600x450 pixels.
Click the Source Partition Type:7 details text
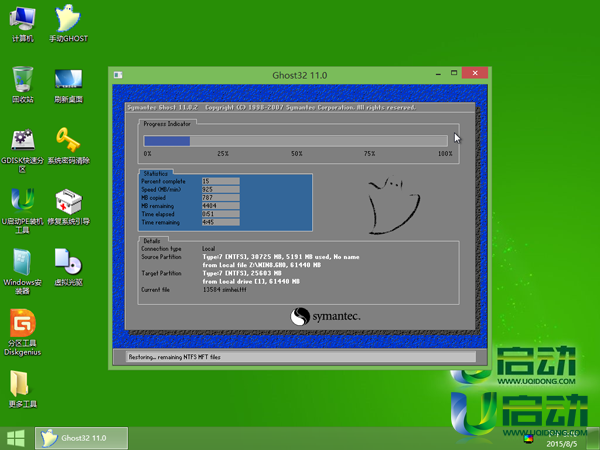(281, 257)
